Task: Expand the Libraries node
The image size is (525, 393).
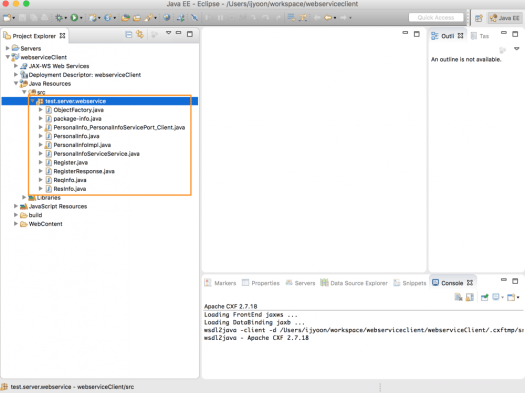Action: pyautogui.click(x=24, y=197)
